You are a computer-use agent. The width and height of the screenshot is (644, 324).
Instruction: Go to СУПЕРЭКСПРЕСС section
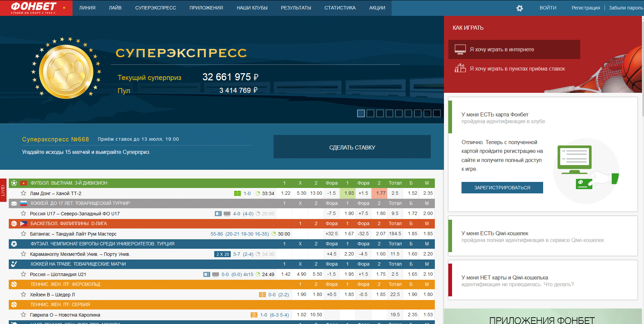pyautogui.click(x=156, y=8)
